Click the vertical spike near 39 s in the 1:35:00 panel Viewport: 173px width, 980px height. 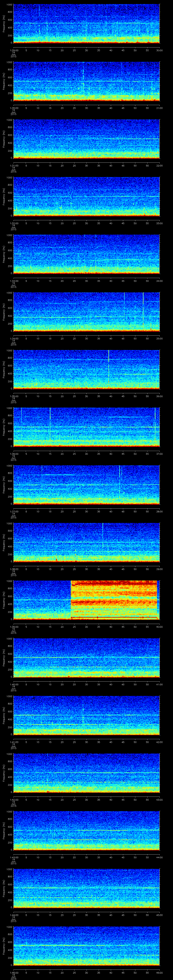point(109,366)
